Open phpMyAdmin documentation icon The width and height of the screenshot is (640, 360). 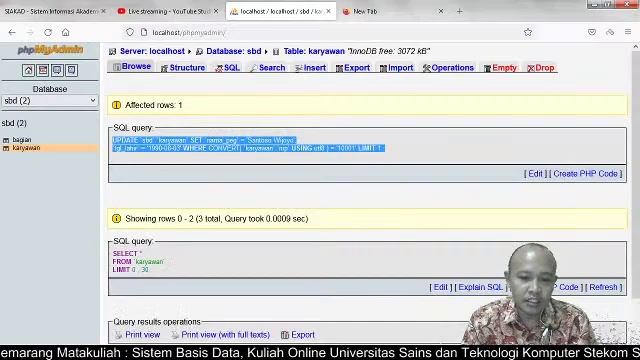[57, 70]
